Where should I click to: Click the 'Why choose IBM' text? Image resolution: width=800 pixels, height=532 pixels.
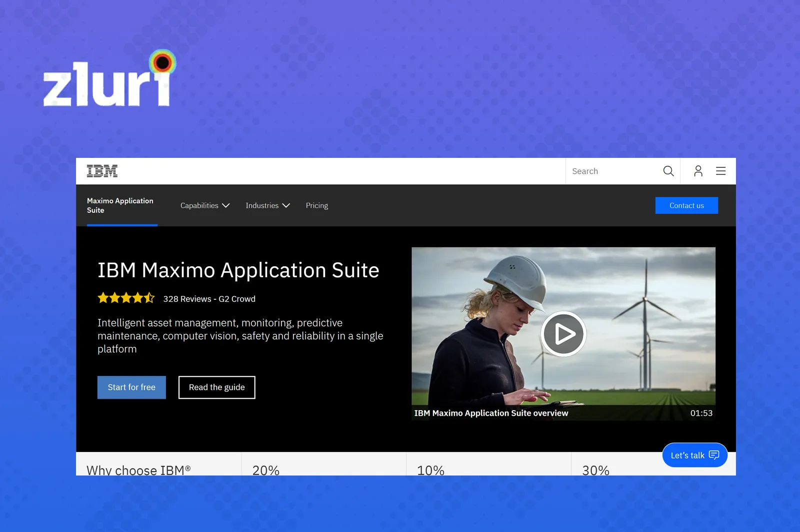coord(138,470)
